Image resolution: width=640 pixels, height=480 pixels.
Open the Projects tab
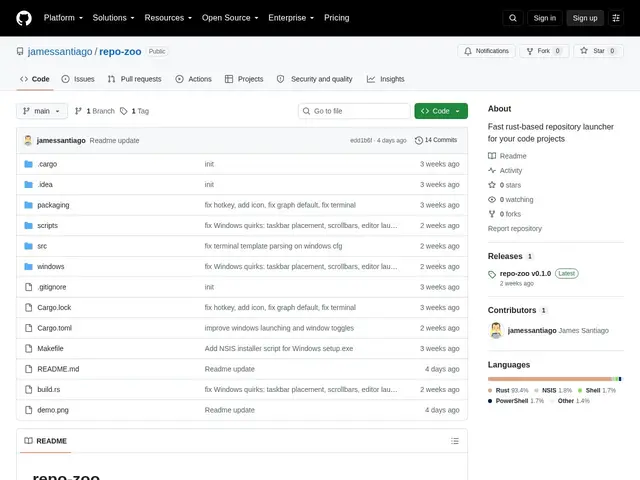[x=244, y=79]
